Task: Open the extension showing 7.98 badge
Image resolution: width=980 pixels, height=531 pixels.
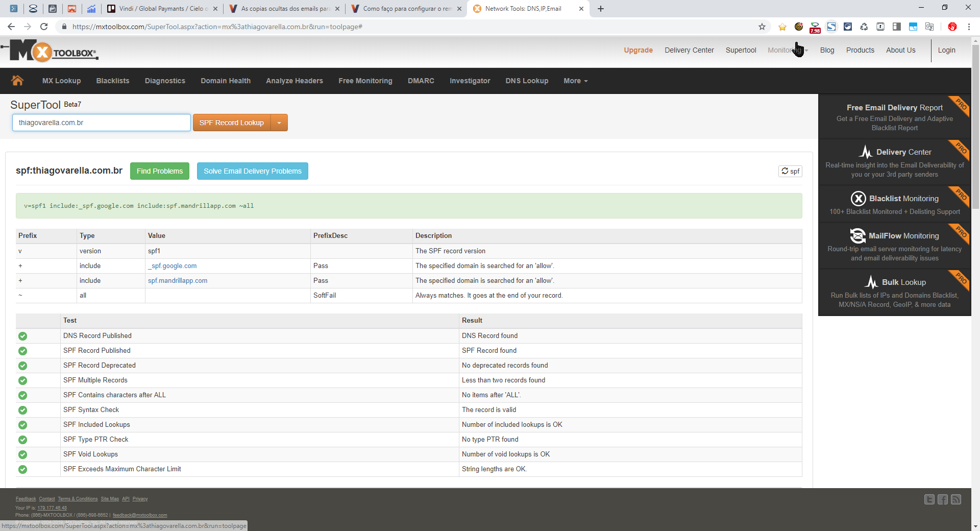Action: tap(815, 27)
